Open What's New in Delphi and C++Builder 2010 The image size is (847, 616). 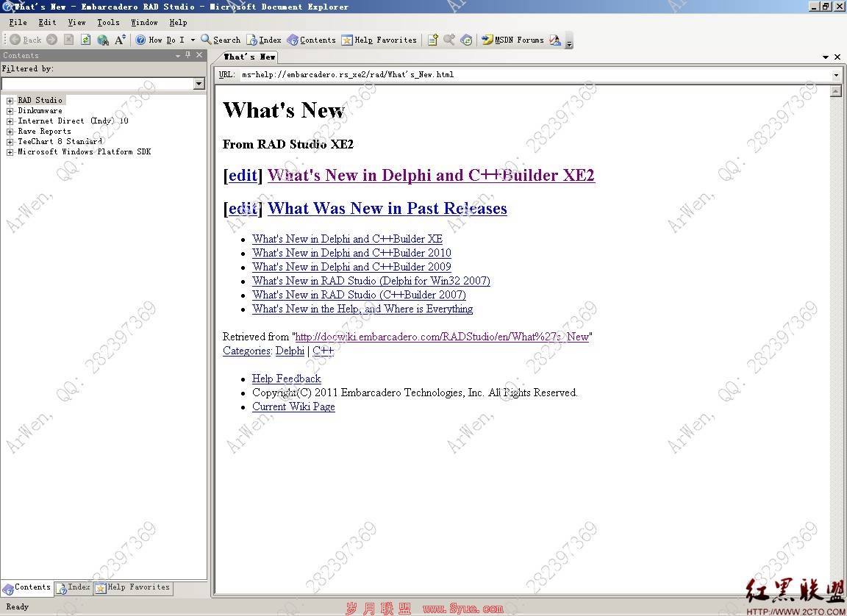[x=351, y=253]
